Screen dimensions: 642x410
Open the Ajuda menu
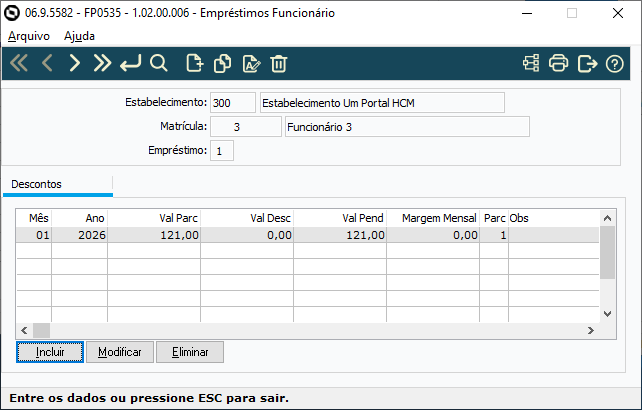click(79, 36)
